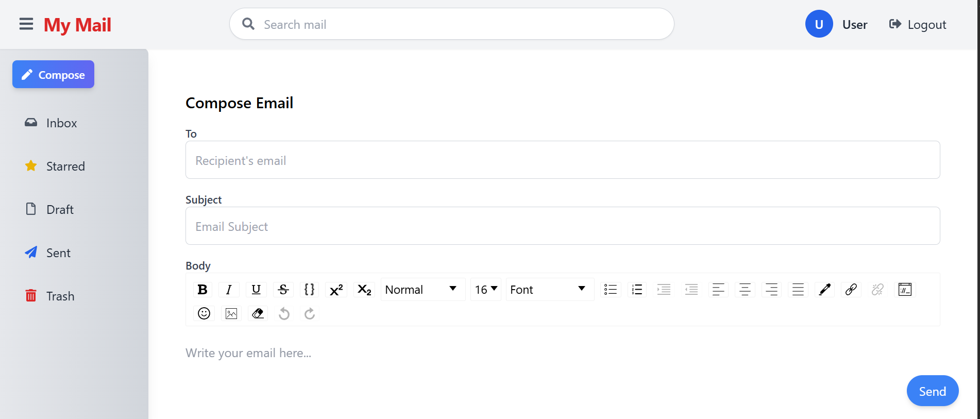Screen dimensions: 980x419
Task: Focus the Recipient's email field
Action: click(x=563, y=160)
